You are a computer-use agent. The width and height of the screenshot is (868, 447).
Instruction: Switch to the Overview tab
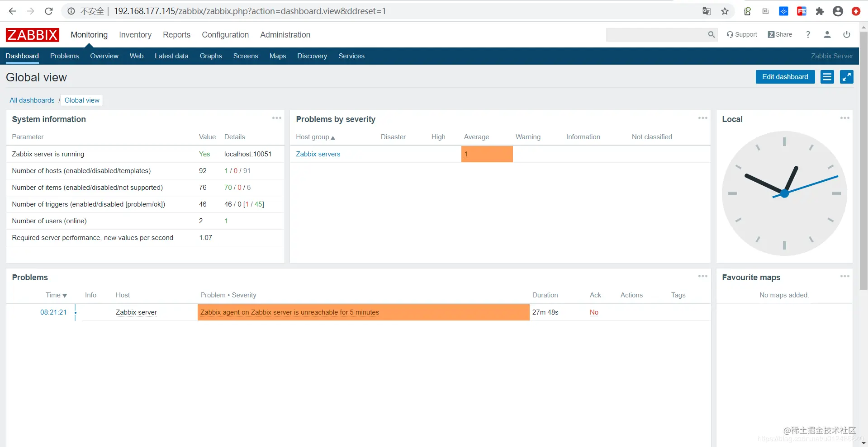(x=104, y=56)
